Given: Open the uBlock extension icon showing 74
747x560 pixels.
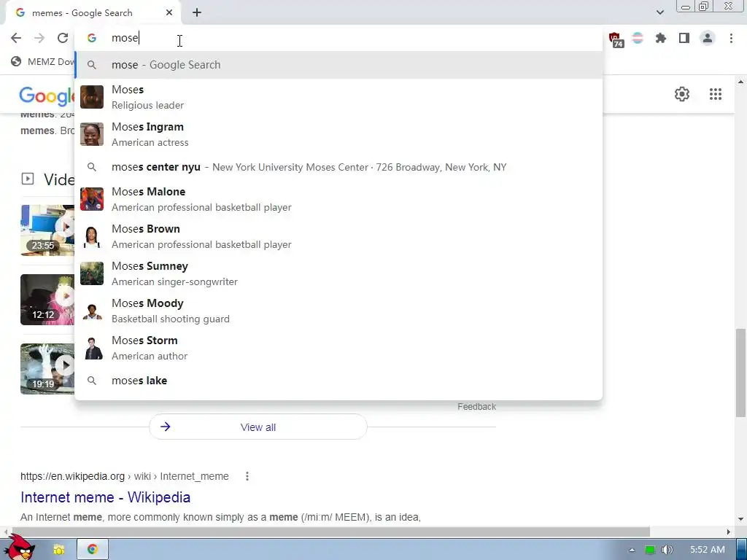Looking at the screenshot, I should tap(615, 39).
